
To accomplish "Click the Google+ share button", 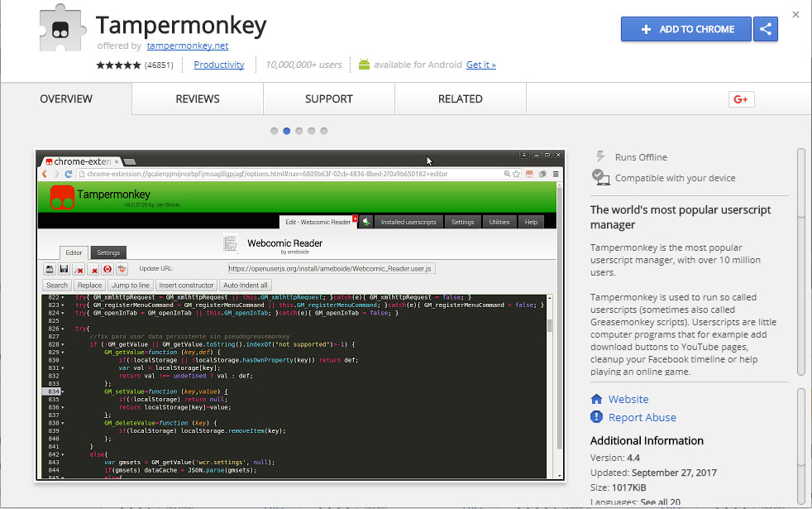I will [741, 99].
